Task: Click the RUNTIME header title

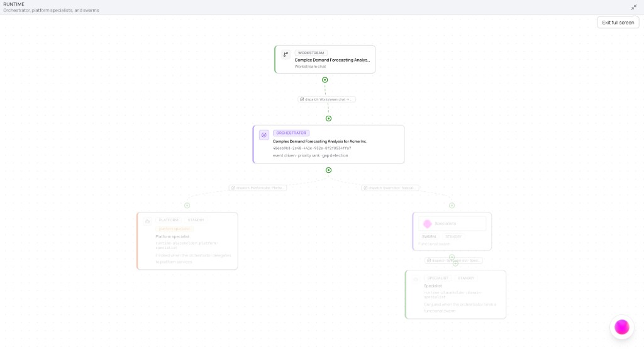Action: 14,4
